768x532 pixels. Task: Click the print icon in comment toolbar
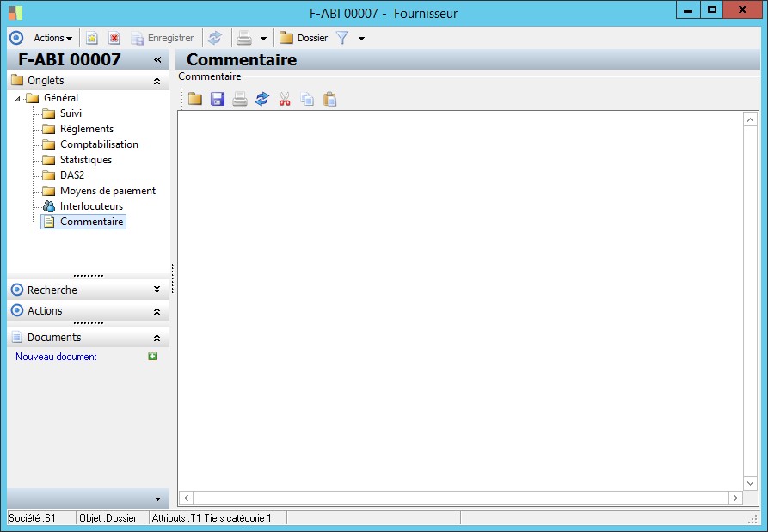pos(240,100)
